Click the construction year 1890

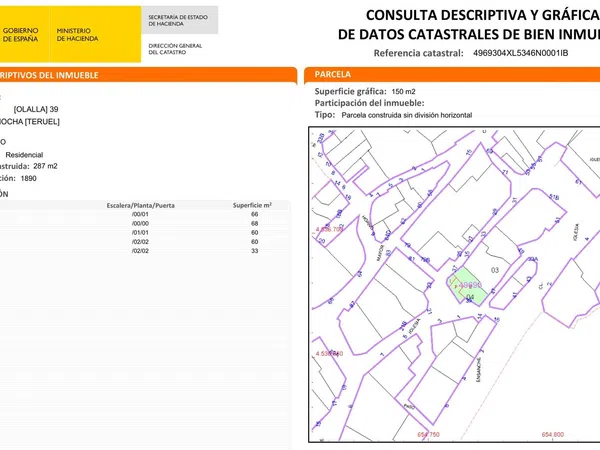coord(28,178)
